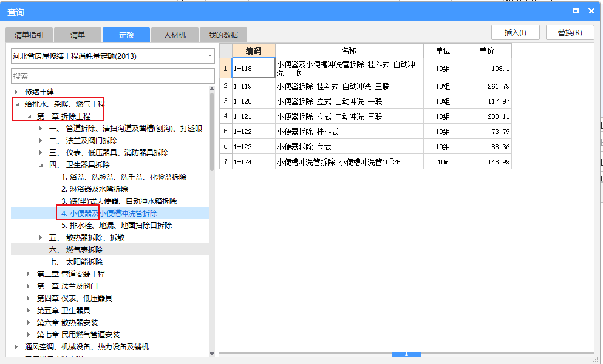Click the 单位 column header

coord(443,51)
